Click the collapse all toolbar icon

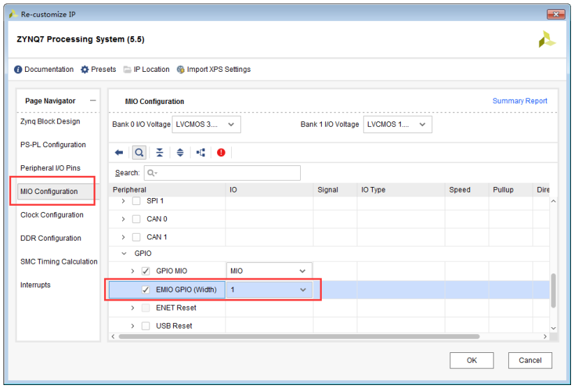160,153
